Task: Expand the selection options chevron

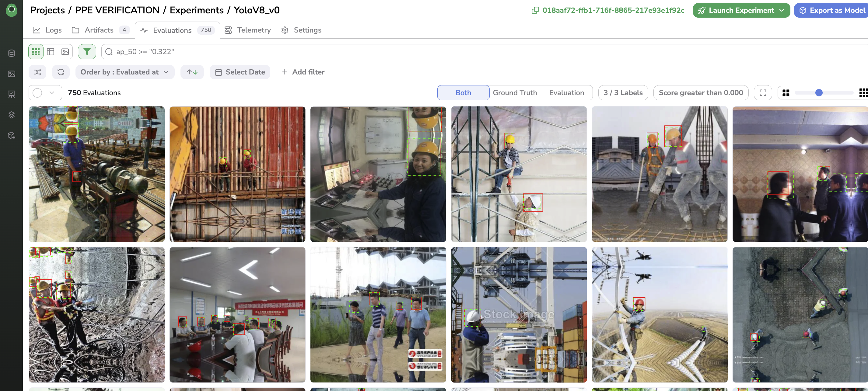Action: point(52,93)
